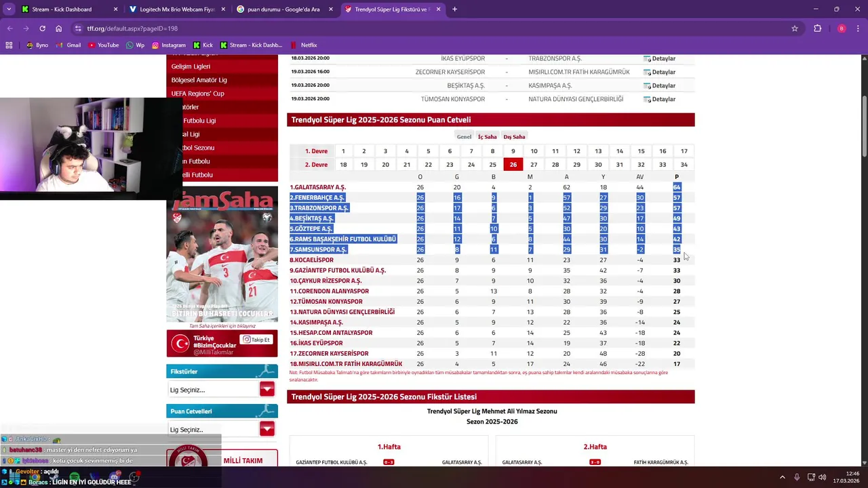Open Detaylar for Kayserispor vs Karagümrük
The image size is (868, 488).
coord(659,73)
